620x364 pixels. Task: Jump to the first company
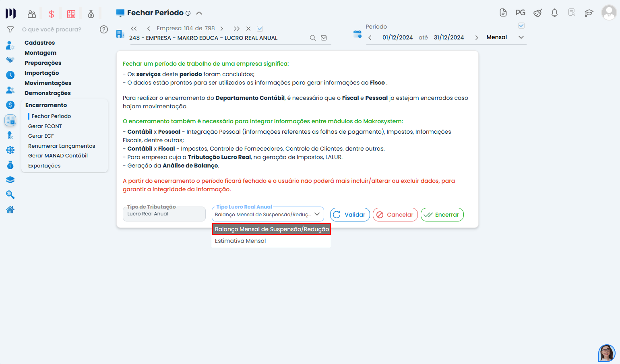pos(134,29)
